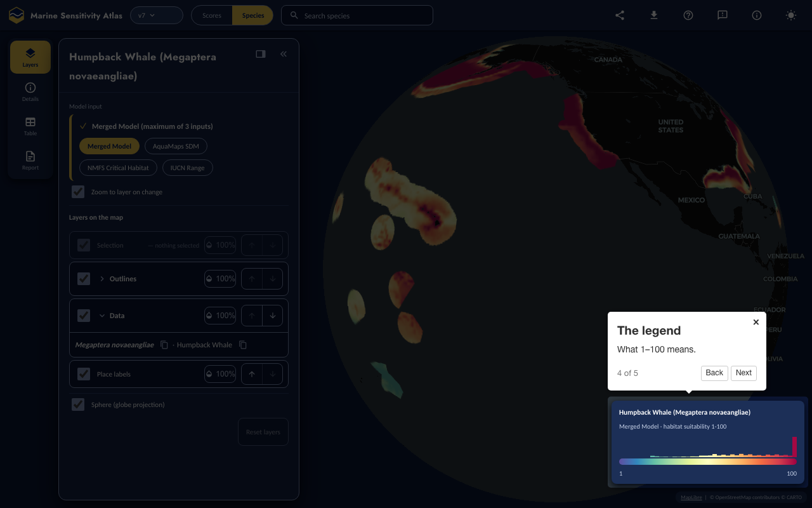
Task: Click the Reset layers button
Action: (263, 432)
